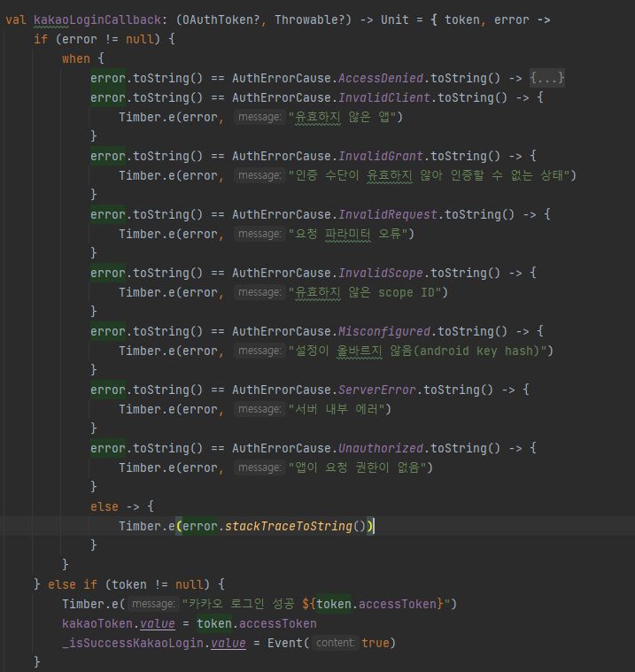
Task: Click the else -> branch keyword
Action: [105, 506]
